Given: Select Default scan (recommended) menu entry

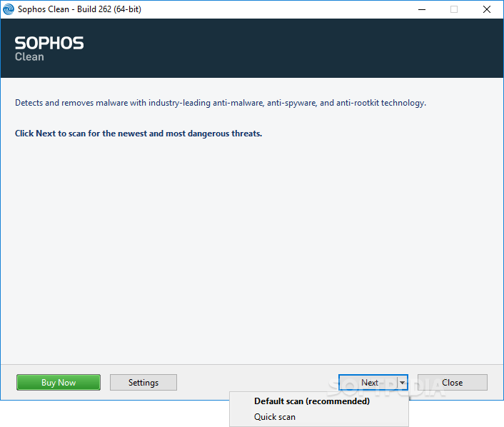Looking at the screenshot, I should pyautogui.click(x=319, y=401).
